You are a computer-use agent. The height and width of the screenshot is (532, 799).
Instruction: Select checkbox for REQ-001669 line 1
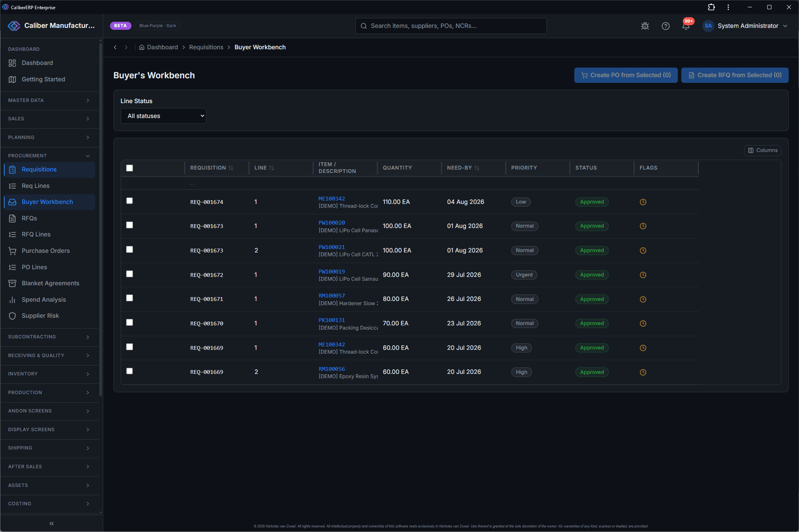point(130,347)
